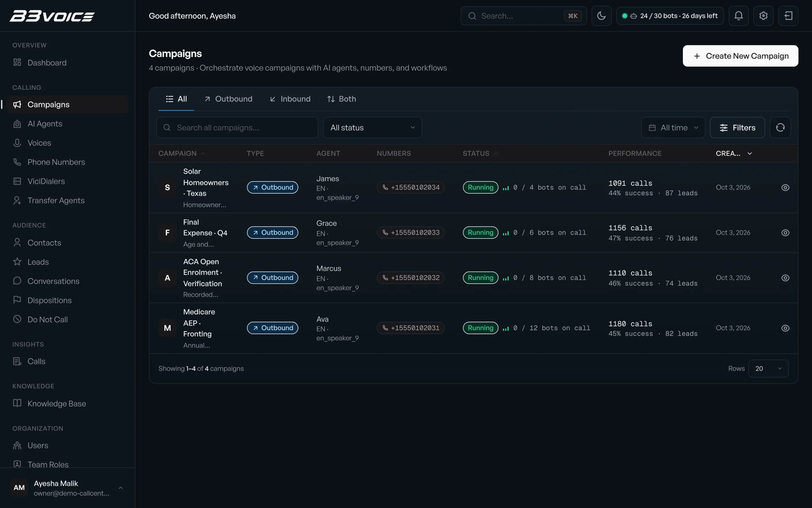Open Dispositions in the sidebar
The image size is (812, 508).
pos(67,300)
